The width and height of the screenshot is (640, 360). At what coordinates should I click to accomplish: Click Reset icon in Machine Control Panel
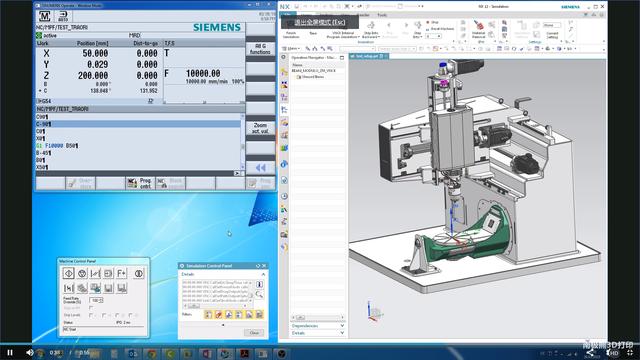coord(139,273)
